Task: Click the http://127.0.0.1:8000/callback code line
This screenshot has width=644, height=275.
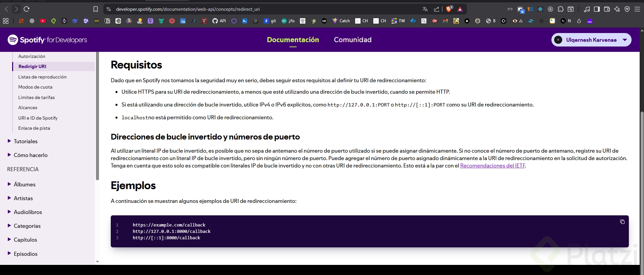Action: (x=172, y=231)
